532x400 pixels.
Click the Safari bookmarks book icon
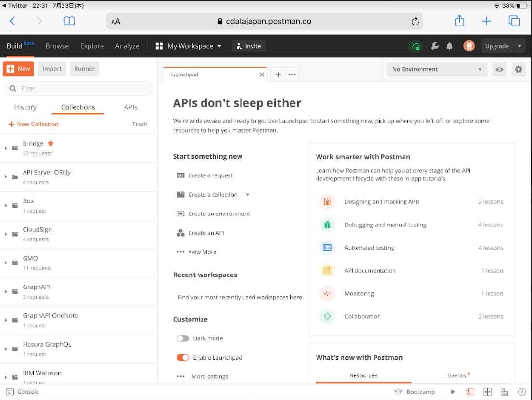click(69, 21)
